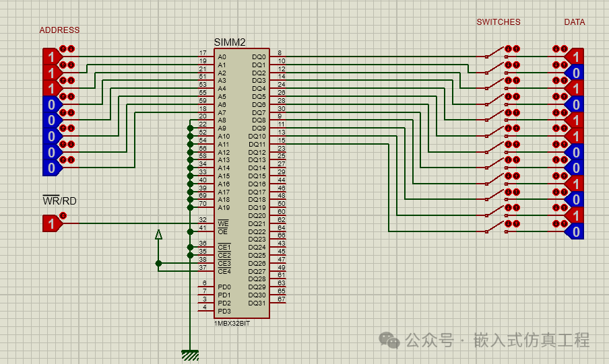Toggle the A7 address logic state
This screenshot has height=364, width=609.
50,168
